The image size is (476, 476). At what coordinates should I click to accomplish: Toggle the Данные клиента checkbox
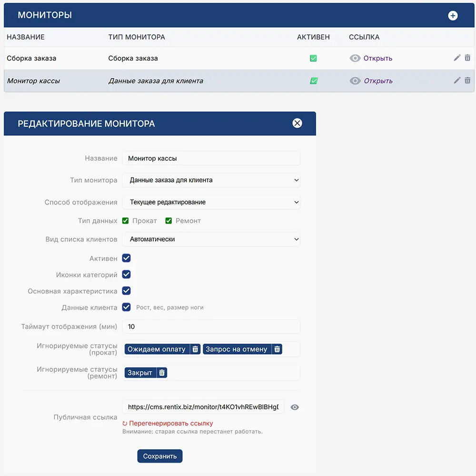126,307
